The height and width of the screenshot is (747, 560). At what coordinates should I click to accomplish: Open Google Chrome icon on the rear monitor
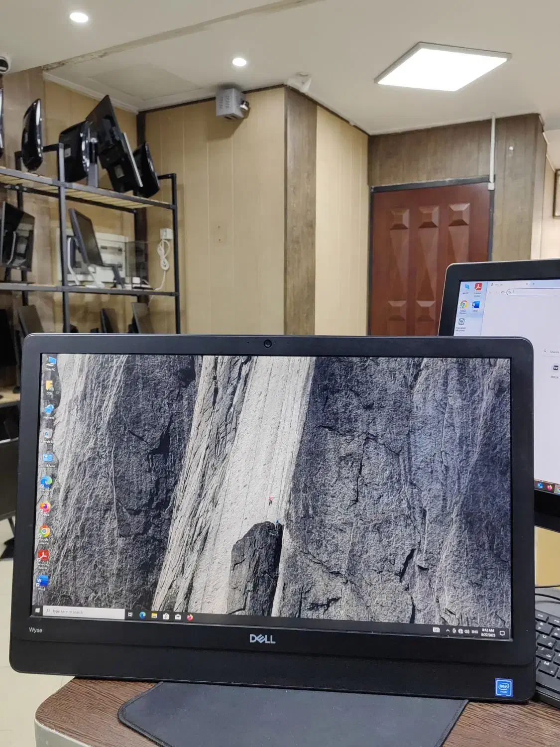point(463,306)
